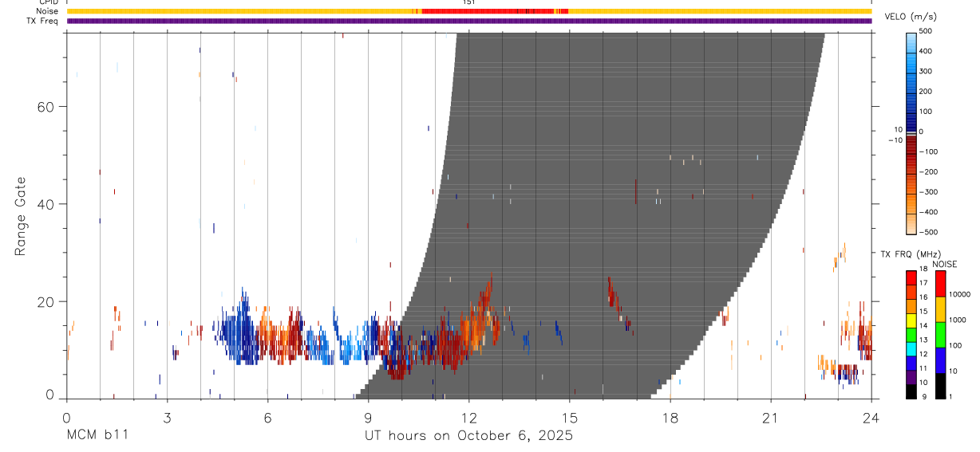980x452 pixels.
Task: Select the '6' UT hour tick
Action: point(267,418)
